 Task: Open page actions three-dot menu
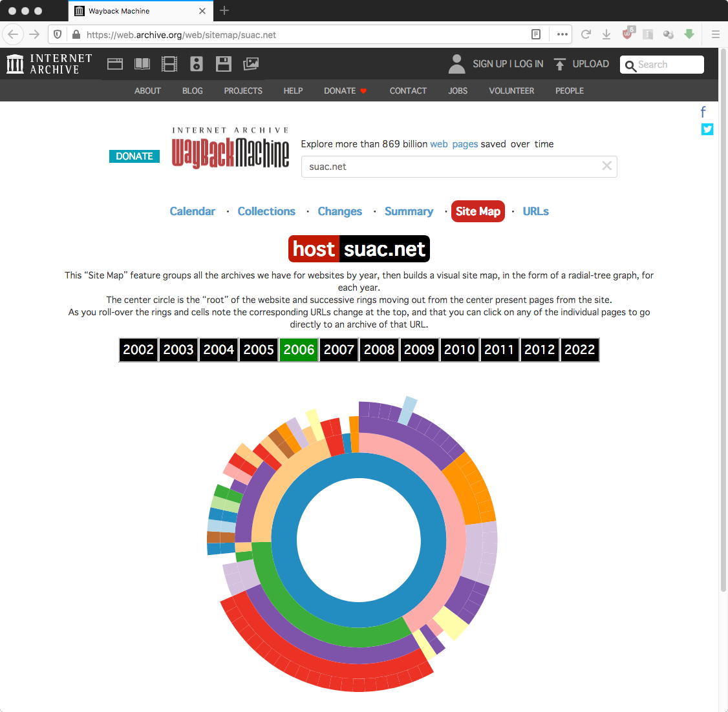[562, 34]
